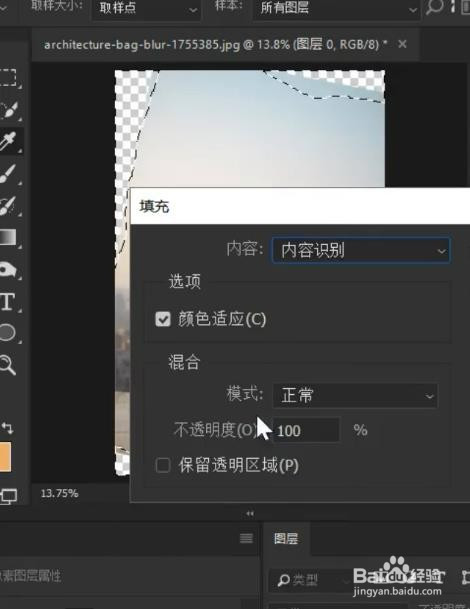Screen dimensions: 470x609
Task: Select the Gradient tool
Action: pyautogui.click(x=8, y=237)
